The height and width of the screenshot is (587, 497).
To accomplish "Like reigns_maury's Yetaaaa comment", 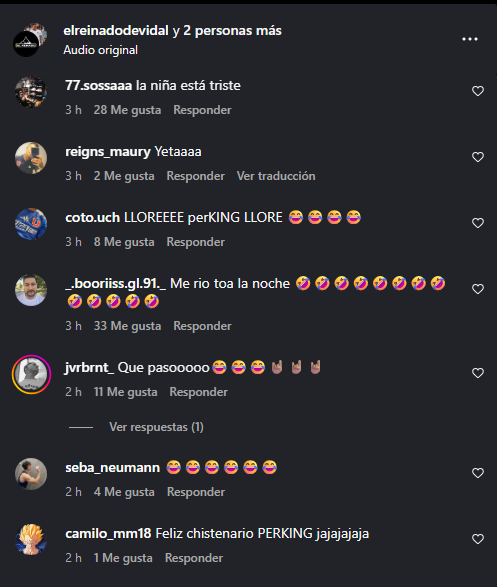I will pyautogui.click(x=478, y=157).
